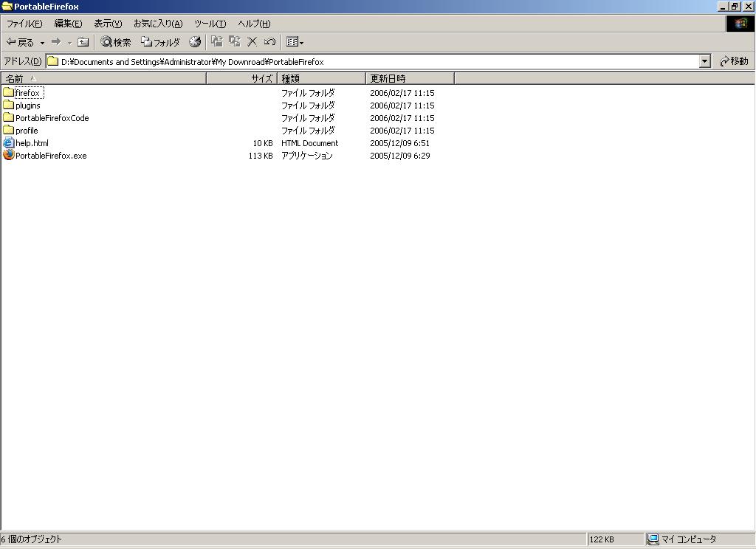Click the アプリケーション type cell

[306, 156]
